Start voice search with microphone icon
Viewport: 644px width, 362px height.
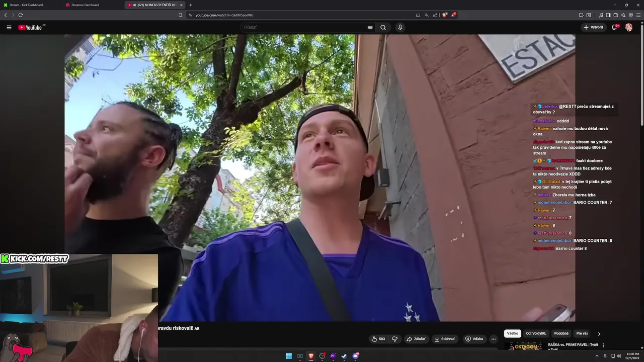click(x=400, y=28)
